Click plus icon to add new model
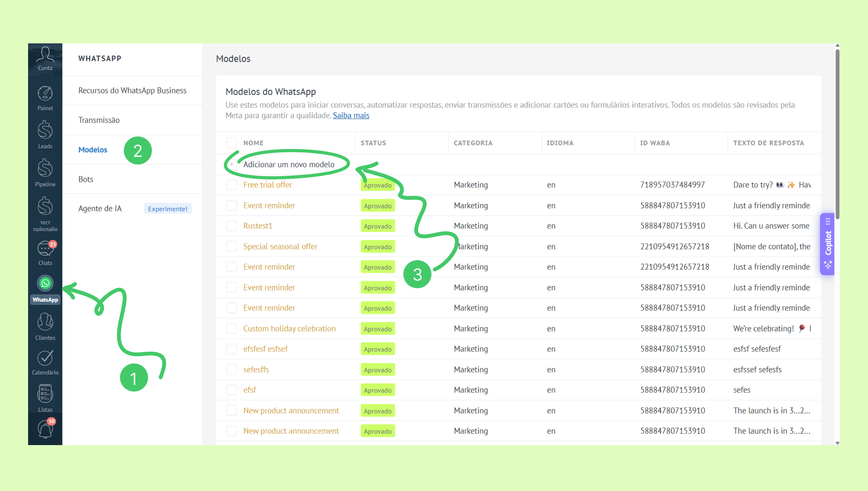 tap(232, 165)
